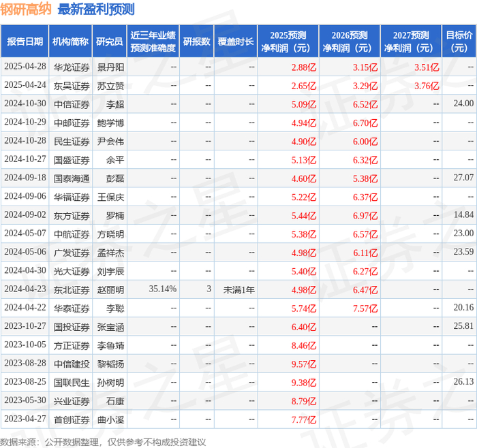Screen dimensions: 477x448
Task: Click the 2.88亿 profit forecast value
Action: click(x=304, y=67)
